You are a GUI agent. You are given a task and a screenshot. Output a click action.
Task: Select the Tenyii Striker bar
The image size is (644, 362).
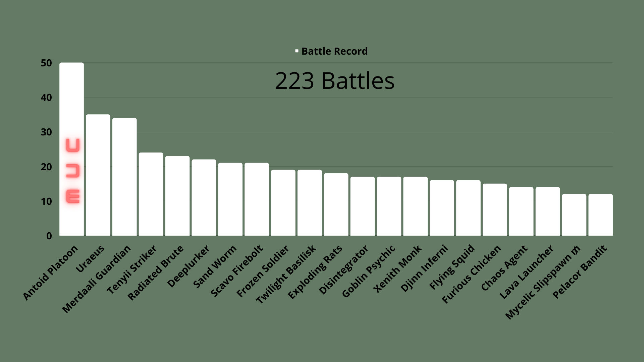(x=151, y=194)
